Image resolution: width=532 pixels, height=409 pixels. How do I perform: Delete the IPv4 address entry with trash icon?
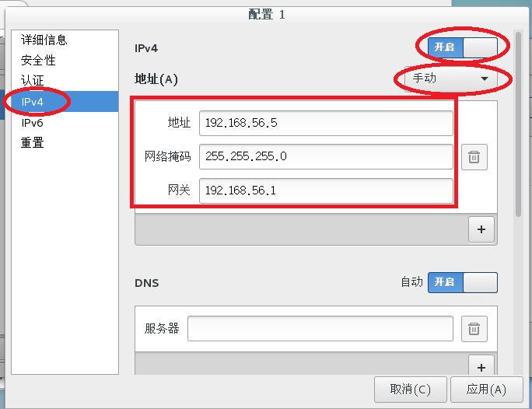[x=474, y=157]
